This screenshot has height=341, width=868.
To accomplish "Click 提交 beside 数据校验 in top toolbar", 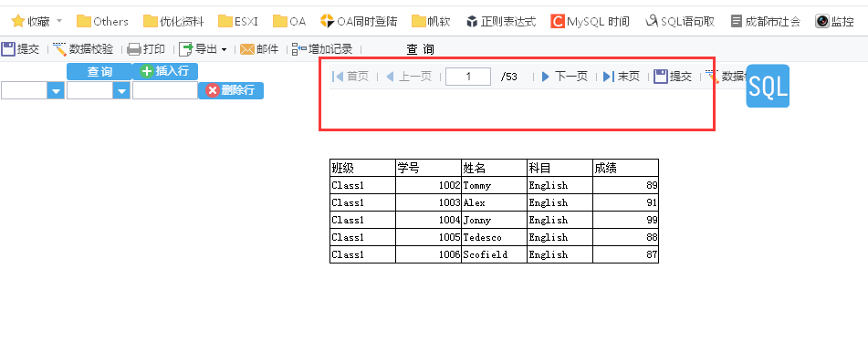I will pyautogui.click(x=20, y=49).
